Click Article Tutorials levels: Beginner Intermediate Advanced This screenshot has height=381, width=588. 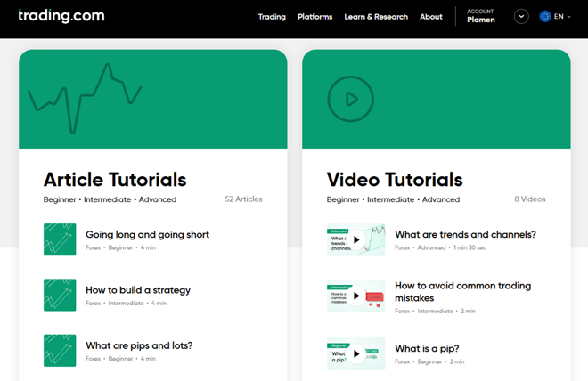click(110, 199)
